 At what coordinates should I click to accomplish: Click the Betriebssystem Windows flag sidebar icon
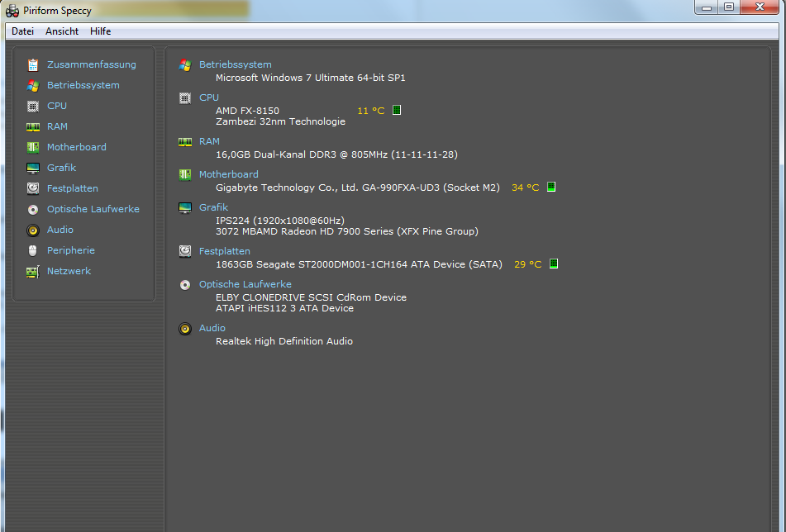(33, 86)
